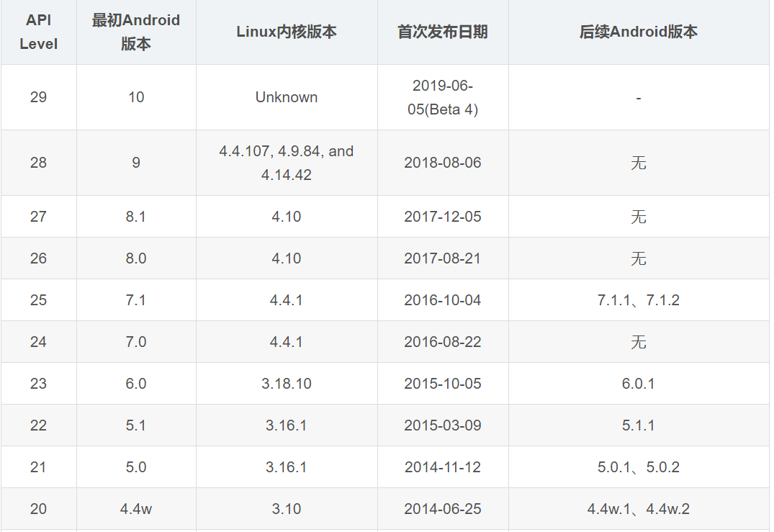This screenshot has width=774, height=532.
Task: Click kernel 4.10 in API 26 row
Action: pos(287,258)
